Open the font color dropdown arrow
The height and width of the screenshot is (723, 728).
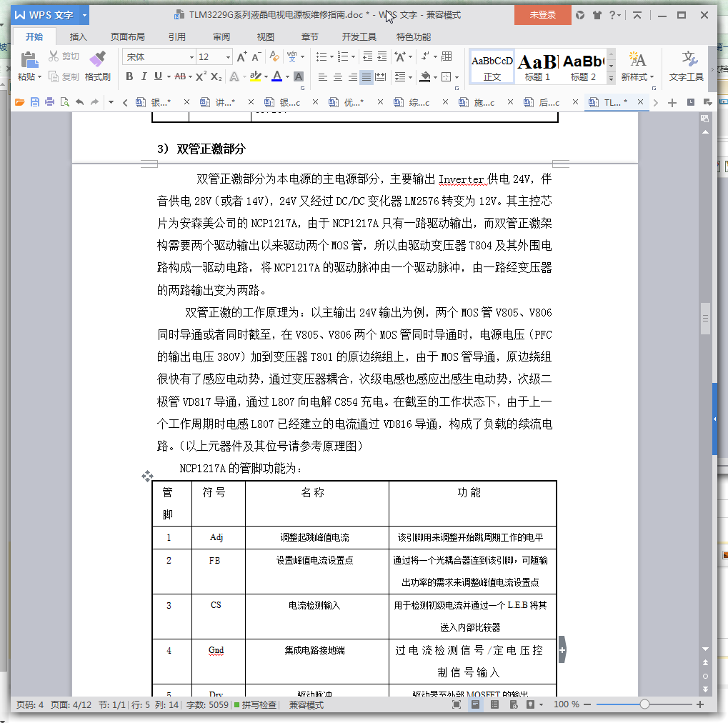pos(288,76)
